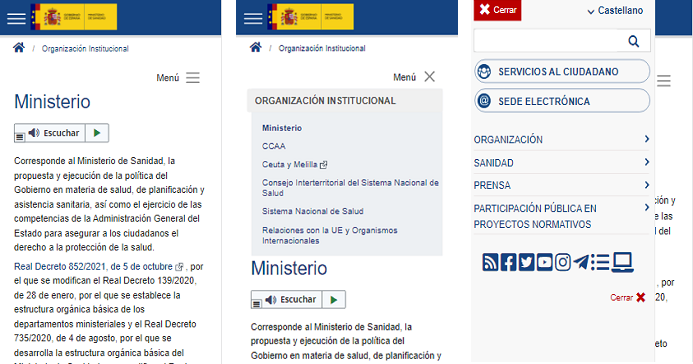Screen dimensions: 693x364
Task: Select Sistema Nacional de Salud menu item
Action: coord(312,211)
